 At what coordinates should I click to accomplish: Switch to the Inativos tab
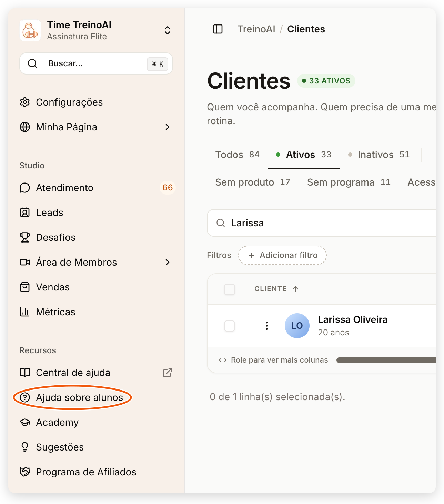pyautogui.click(x=379, y=155)
